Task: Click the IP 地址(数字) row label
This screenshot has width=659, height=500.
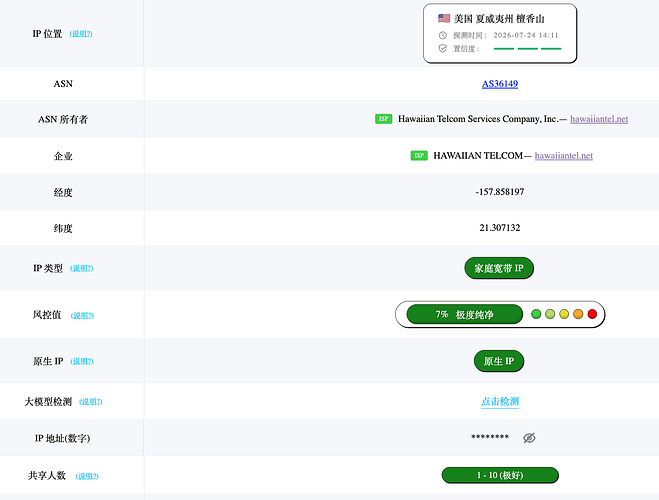Action: tap(62, 438)
